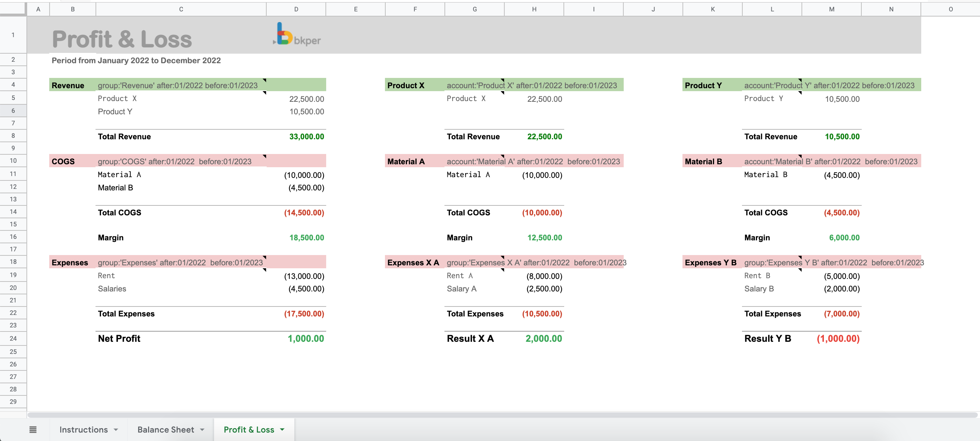Expand the Balance Sheet tab dropdown arrow

click(202, 430)
